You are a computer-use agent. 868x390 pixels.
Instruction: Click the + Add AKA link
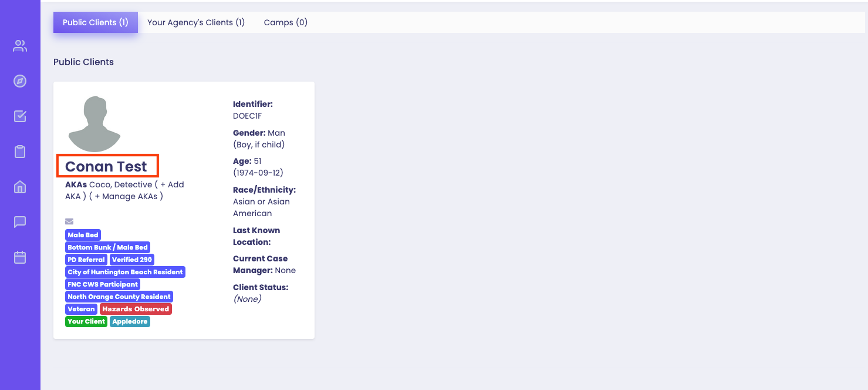click(x=124, y=190)
